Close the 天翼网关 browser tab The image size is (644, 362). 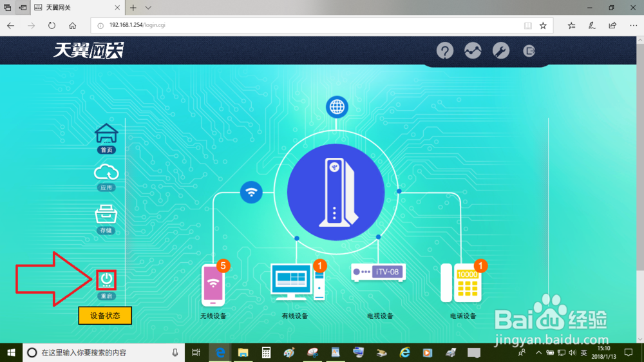coord(117,7)
